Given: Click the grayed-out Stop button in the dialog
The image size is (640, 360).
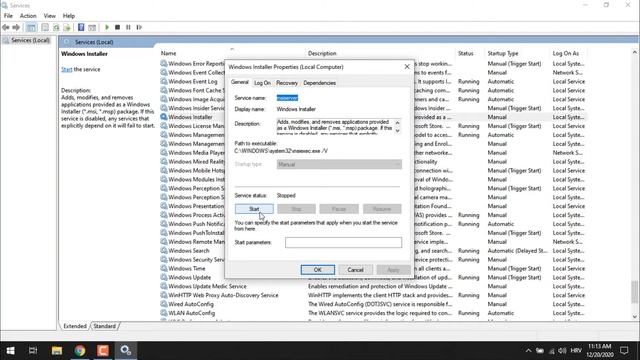Looking at the screenshot, I should [x=296, y=209].
